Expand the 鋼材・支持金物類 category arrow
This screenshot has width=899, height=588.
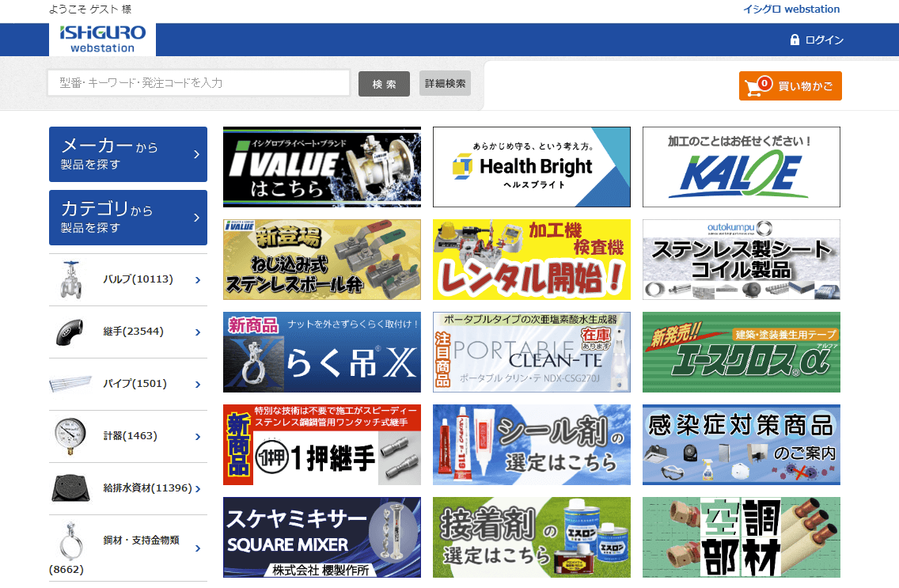click(198, 548)
